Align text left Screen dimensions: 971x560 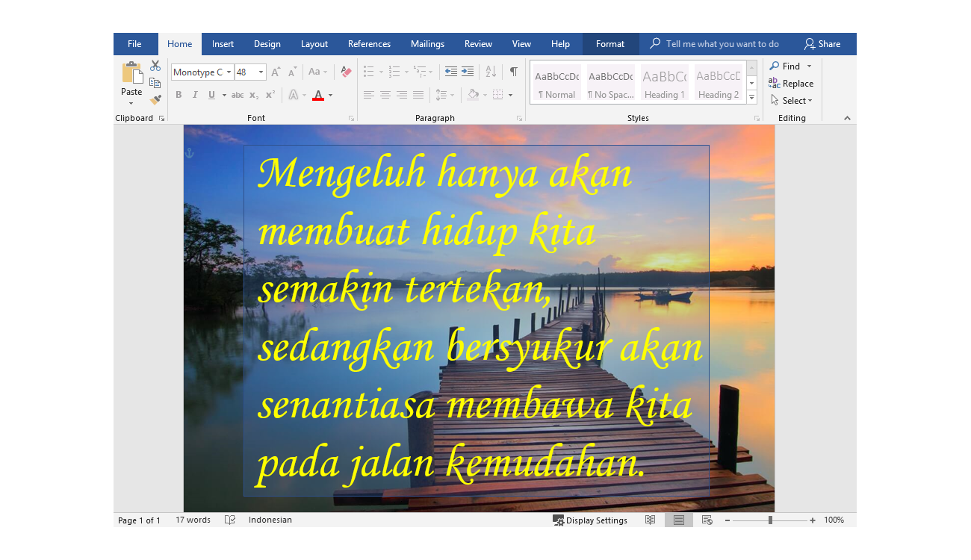pyautogui.click(x=369, y=95)
